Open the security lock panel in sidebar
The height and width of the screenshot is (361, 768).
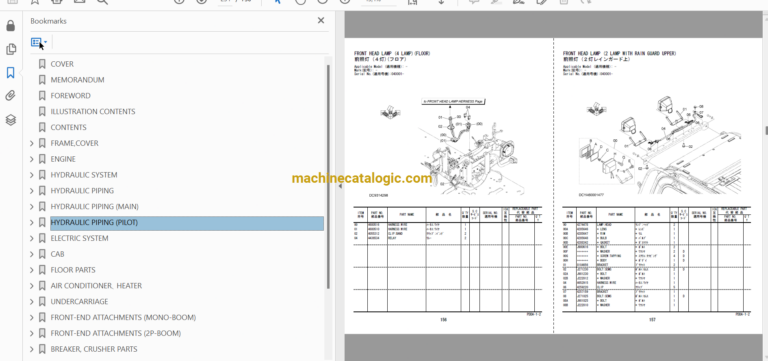click(11, 26)
